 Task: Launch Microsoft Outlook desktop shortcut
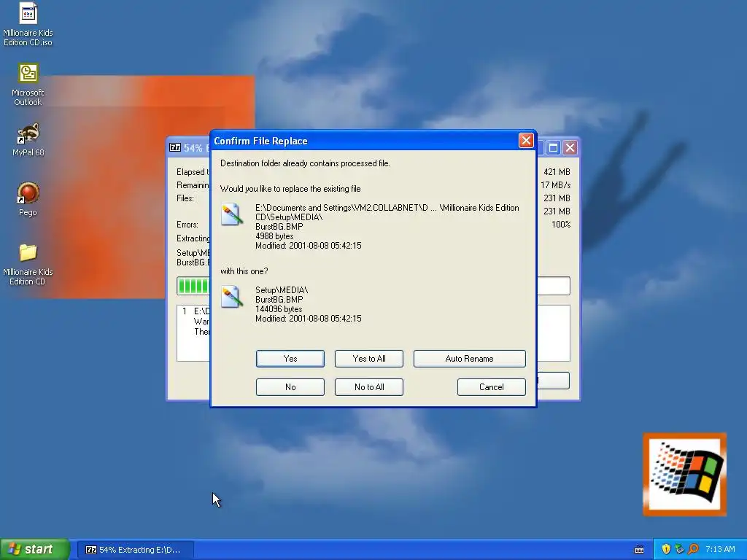[28, 85]
